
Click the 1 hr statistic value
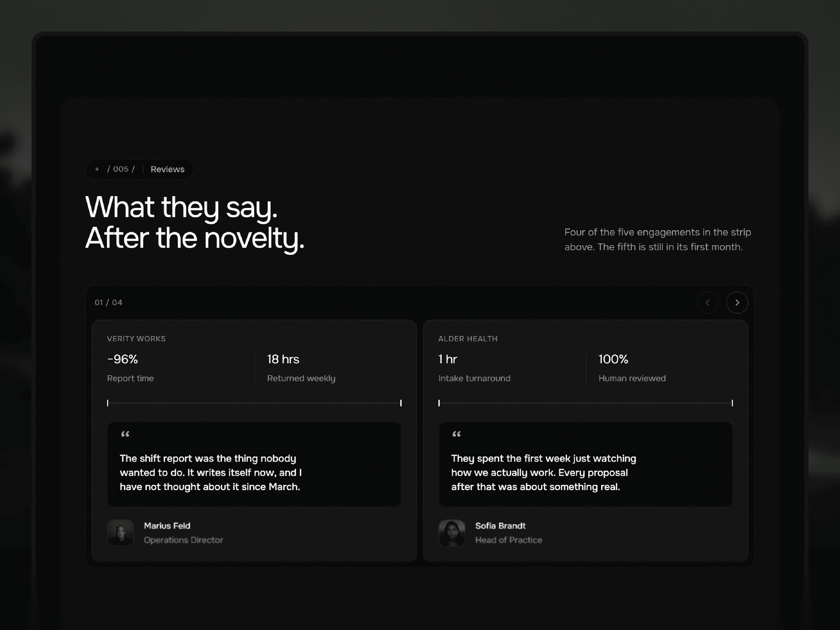[x=447, y=359]
